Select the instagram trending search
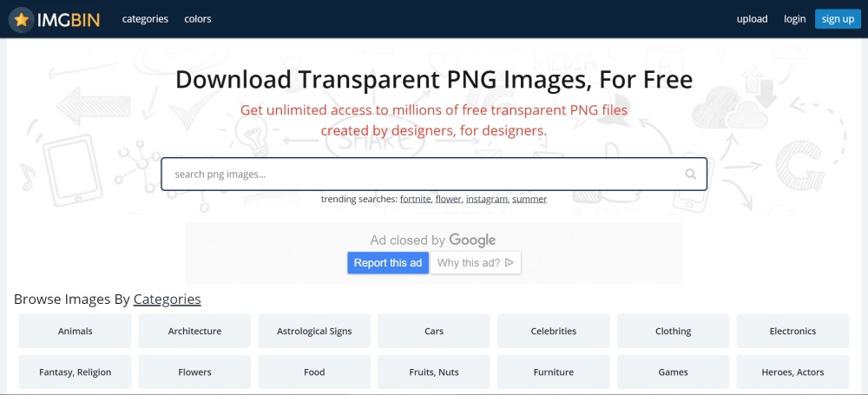Viewport: 868px width, 395px height. 486,200
